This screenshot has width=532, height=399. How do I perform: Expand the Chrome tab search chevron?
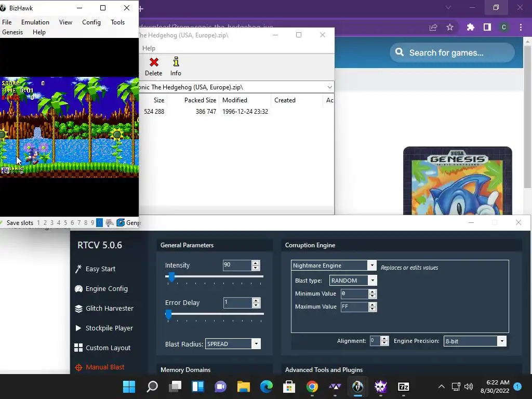(x=448, y=7)
